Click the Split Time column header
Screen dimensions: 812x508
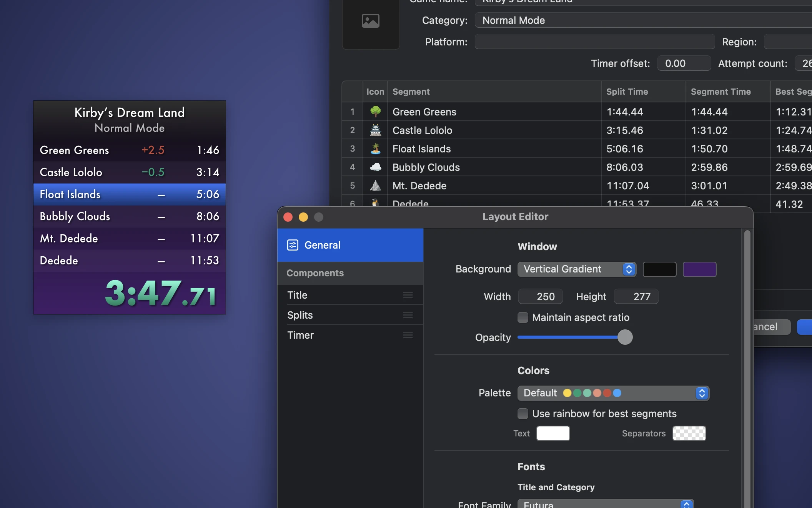pyautogui.click(x=644, y=92)
